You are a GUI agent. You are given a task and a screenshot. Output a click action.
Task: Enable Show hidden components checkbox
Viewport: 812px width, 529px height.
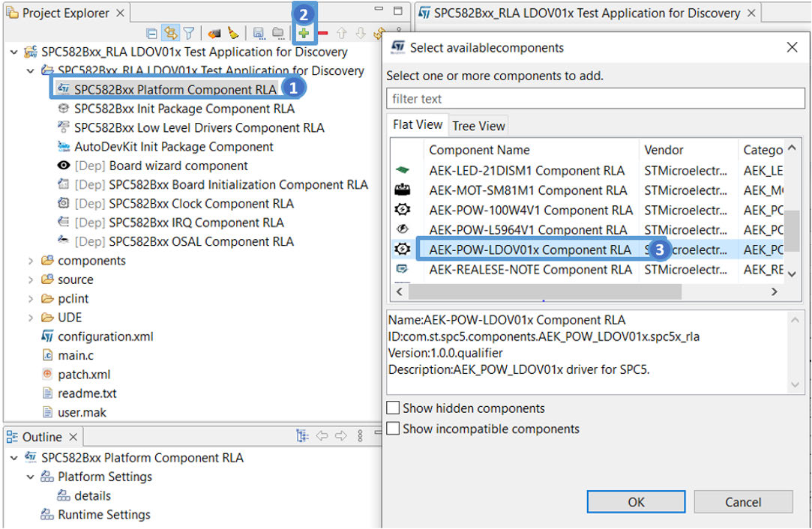(393, 408)
